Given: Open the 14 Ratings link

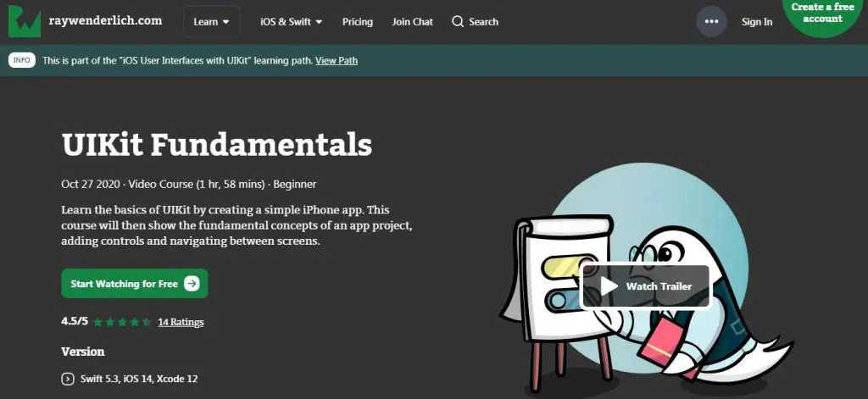Looking at the screenshot, I should pyautogui.click(x=181, y=322).
